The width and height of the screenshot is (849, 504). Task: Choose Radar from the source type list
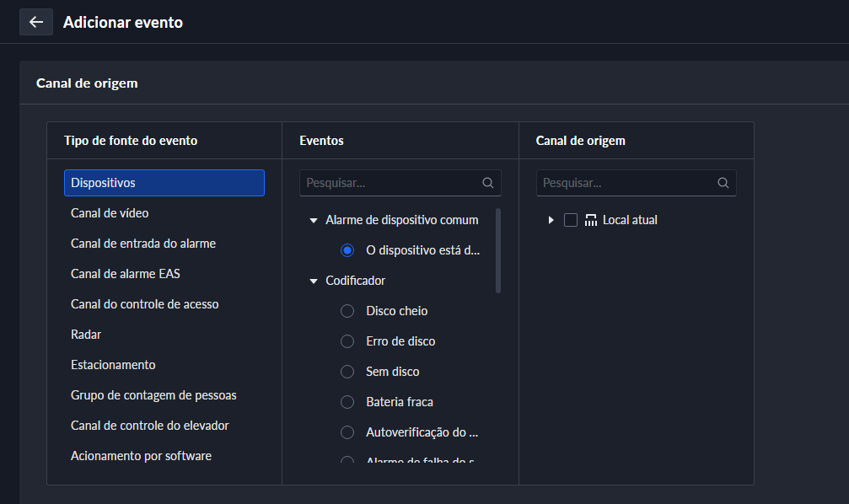(x=86, y=335)
